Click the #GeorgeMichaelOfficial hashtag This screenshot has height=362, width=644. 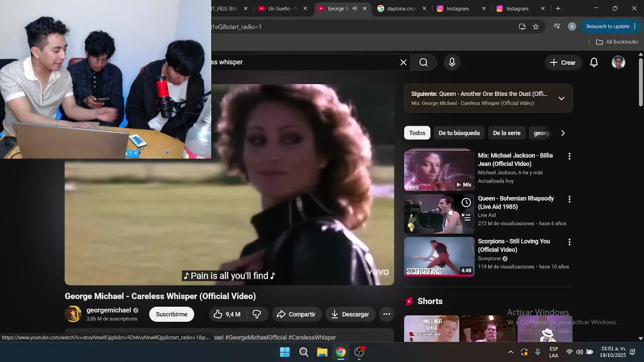click(x=256, y=337)
